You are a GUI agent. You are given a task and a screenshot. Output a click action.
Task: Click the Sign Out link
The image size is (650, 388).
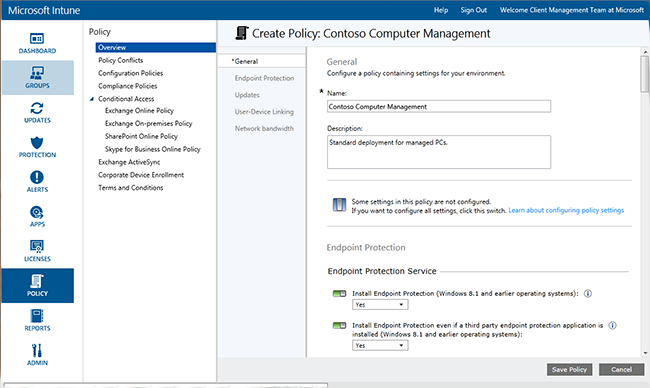473,10
